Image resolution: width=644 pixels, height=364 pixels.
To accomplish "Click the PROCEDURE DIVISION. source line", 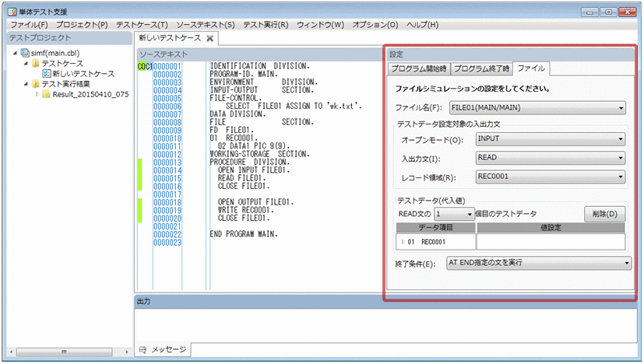I will tap(249, 162).
